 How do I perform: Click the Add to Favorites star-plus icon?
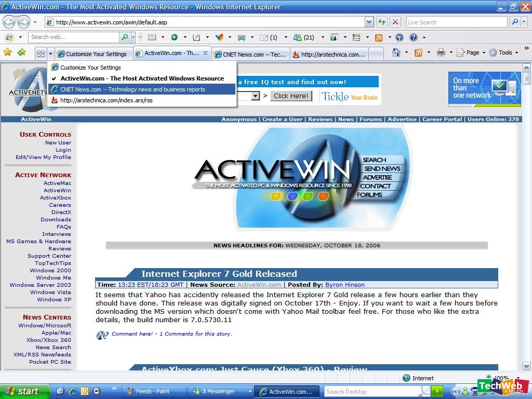(x=22, y=52)
